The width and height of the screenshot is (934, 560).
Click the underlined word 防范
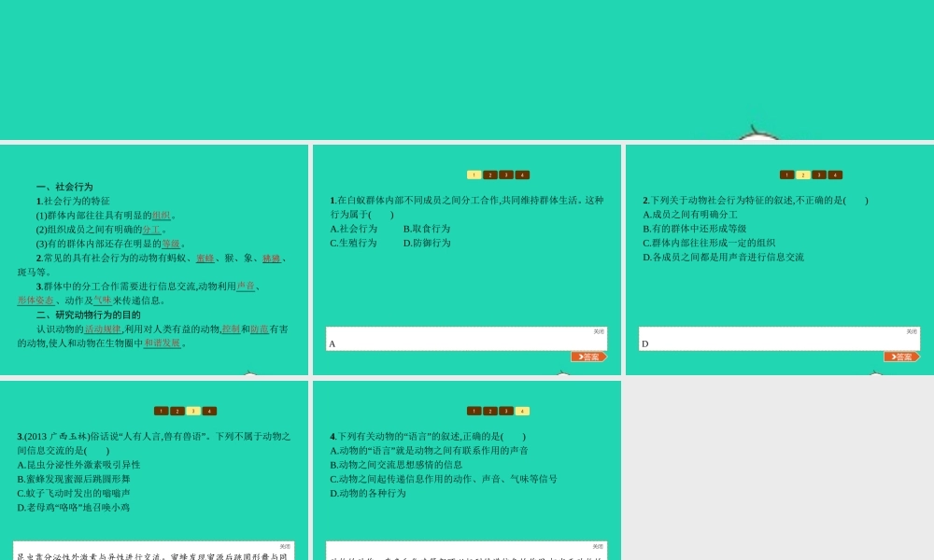[x=259, y=329]
